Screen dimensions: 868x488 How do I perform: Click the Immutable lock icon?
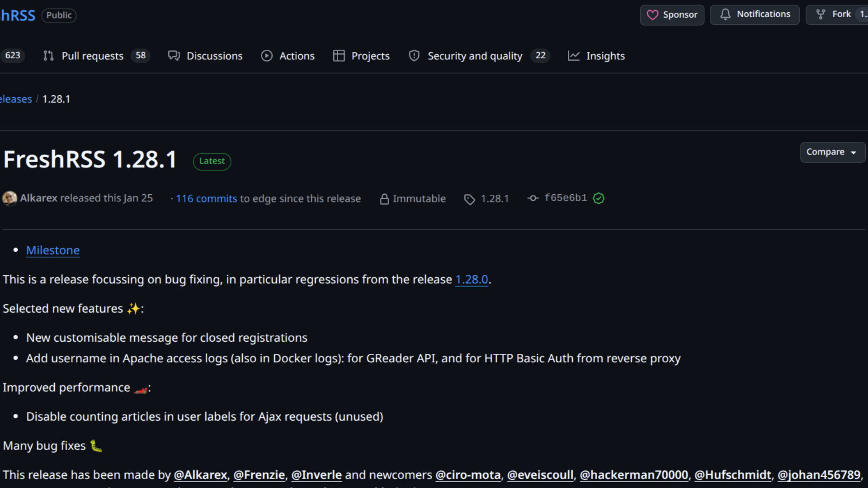point(384,199)
